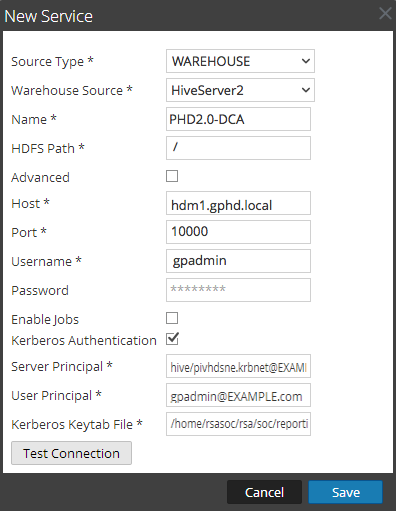
Task: Select the 'HDFS Path *' label
Action: tap(48, 148)
